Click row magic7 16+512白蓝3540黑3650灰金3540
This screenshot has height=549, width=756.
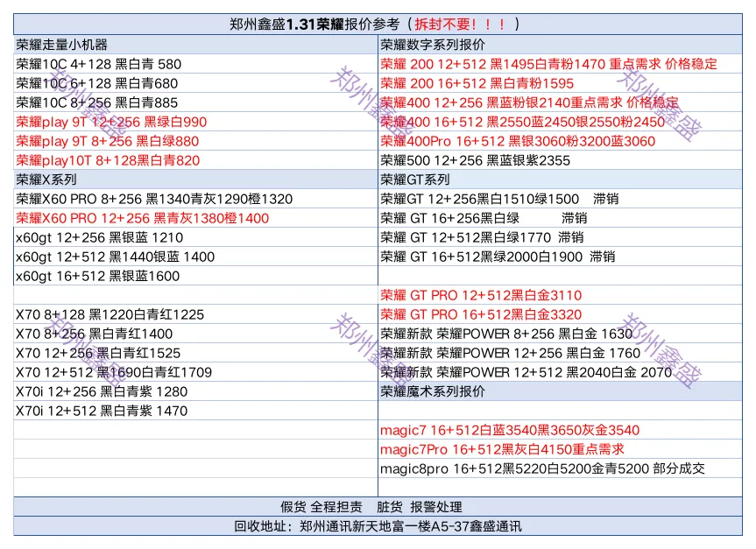pos(561,430)
